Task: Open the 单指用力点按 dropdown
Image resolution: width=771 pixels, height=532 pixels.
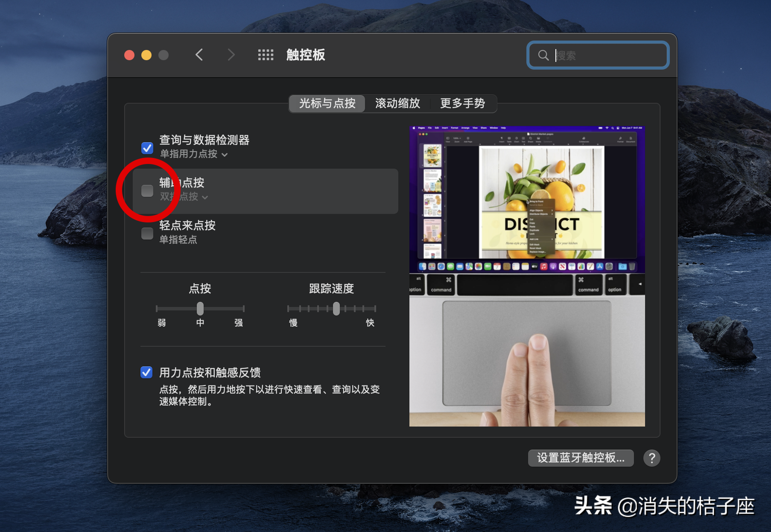Action: [194, 154]
